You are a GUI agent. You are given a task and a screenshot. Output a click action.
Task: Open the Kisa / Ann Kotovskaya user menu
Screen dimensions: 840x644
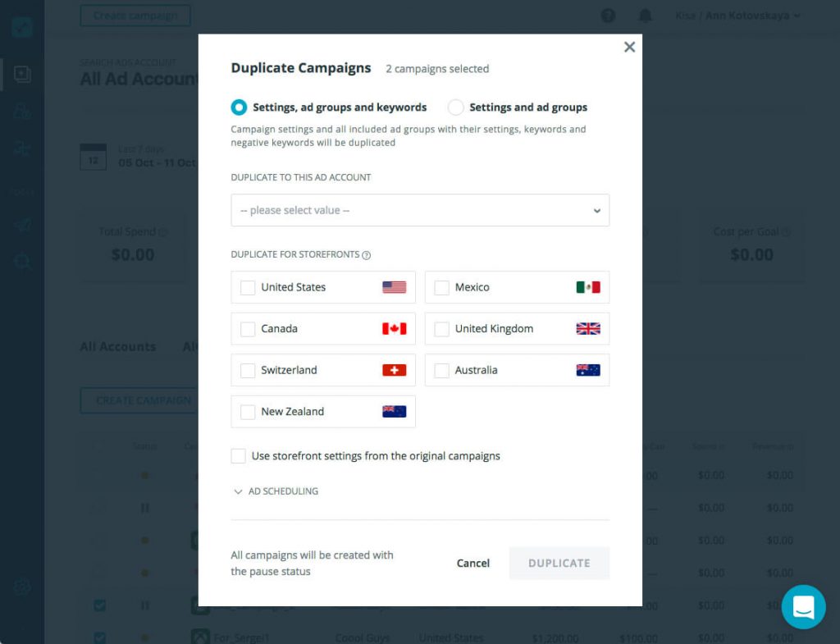tap(737, 16)
